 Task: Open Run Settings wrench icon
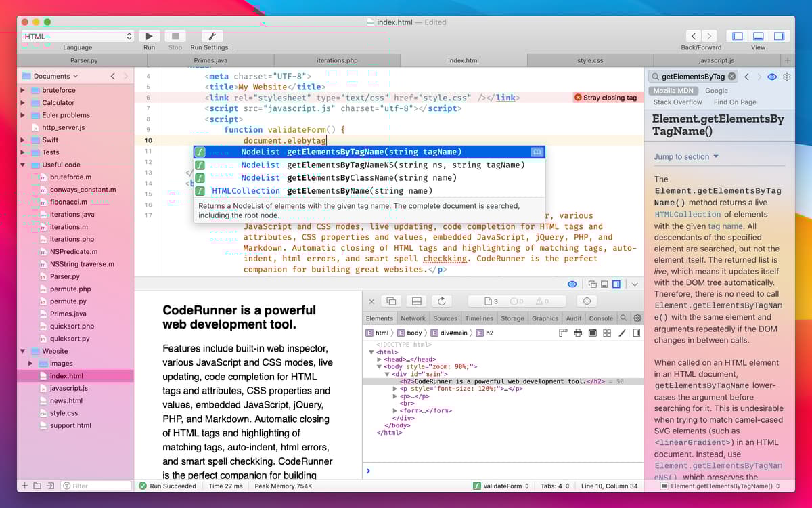pyautogui.click(x=211, y=36)
